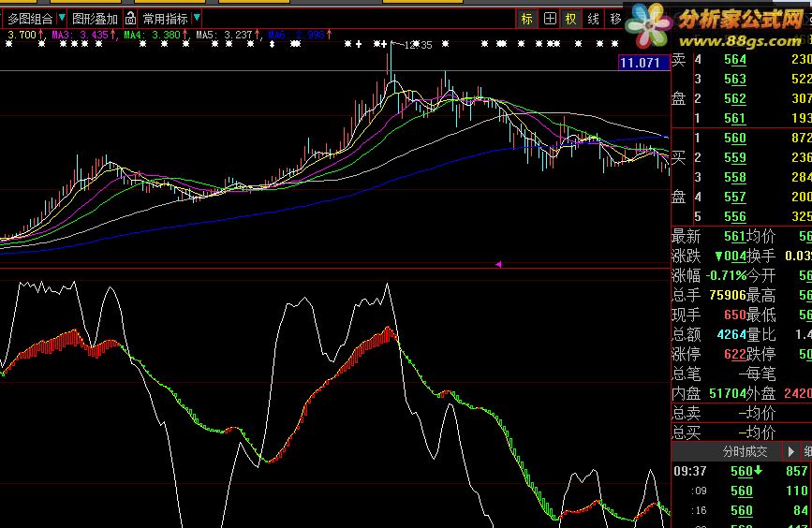Click the 12.35 high price label

coord(418,46)
